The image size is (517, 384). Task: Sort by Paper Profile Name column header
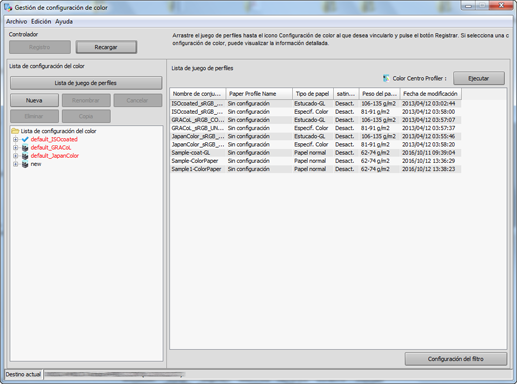[259, 94]
